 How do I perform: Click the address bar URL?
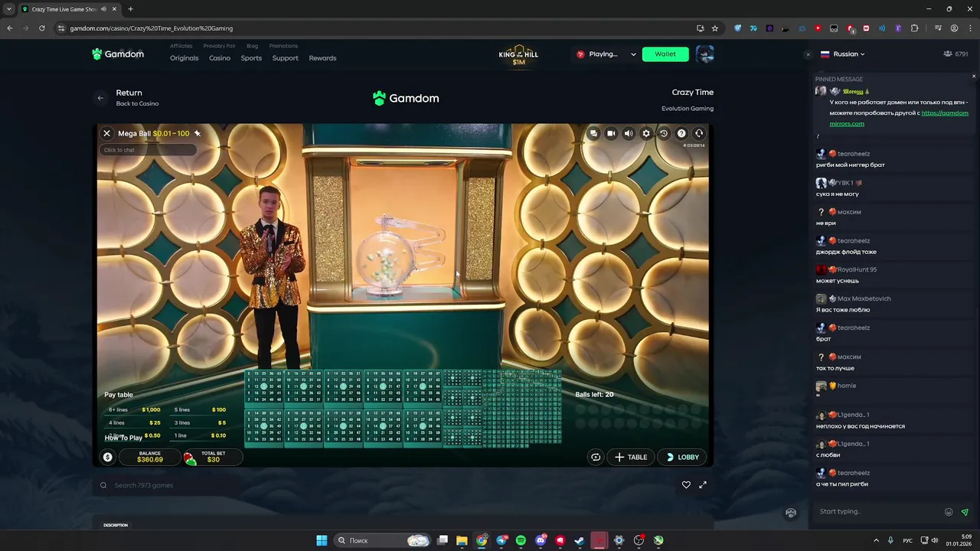click(152, 28)
